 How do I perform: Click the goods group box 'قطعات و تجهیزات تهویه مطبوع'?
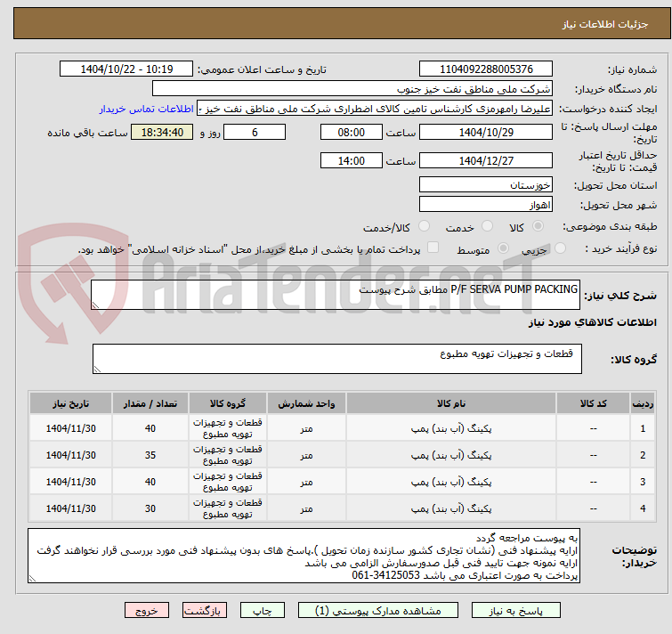[336, 359]
